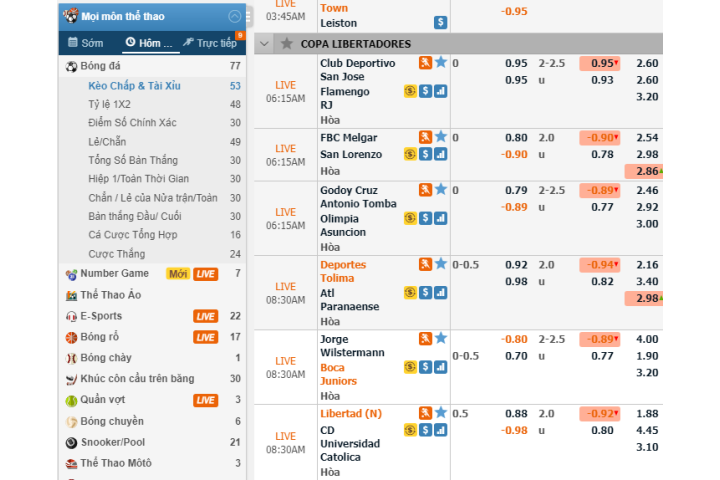Click the blue dollar icon beside Leiston
This screenshot has width=720, height=480.
(x=441, y=22)
